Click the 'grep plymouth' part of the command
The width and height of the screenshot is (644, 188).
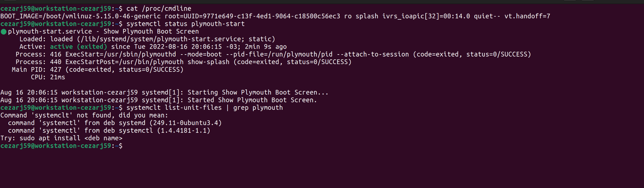tap(258, 108)
